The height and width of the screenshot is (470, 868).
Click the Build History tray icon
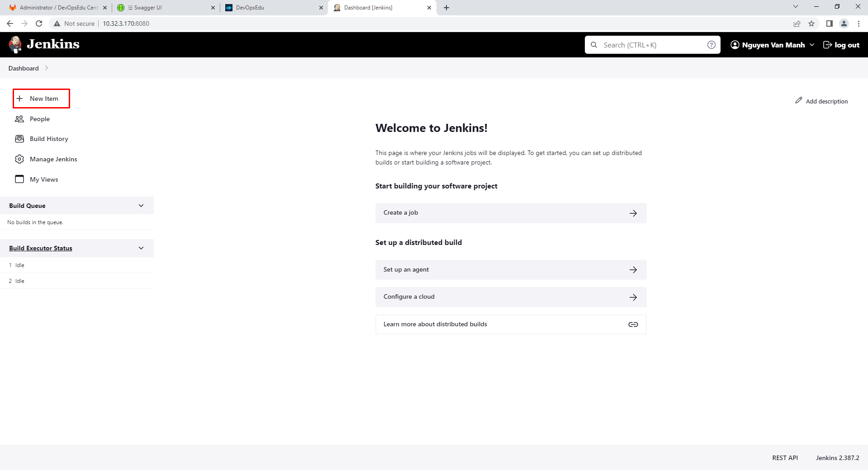click(x=19, y=139)
